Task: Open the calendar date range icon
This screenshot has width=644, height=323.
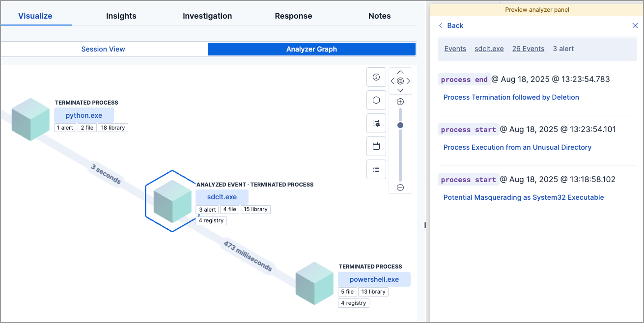Action: click(376, 146)
